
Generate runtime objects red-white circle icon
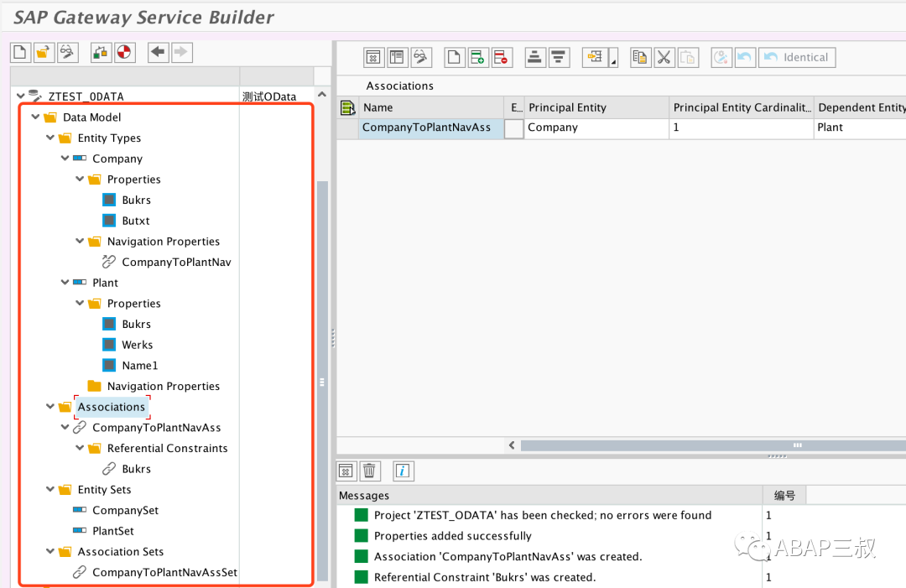[x=124, y=53]
